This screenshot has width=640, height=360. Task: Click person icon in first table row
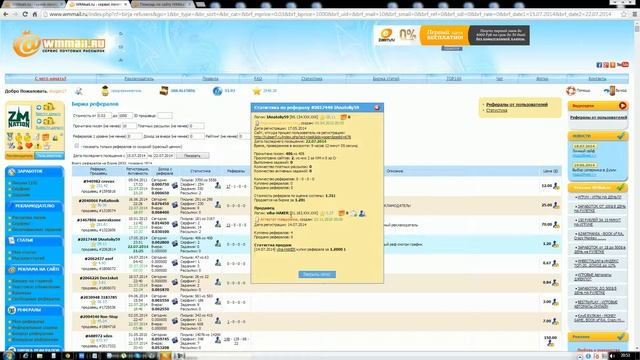(x=218, y=186)
